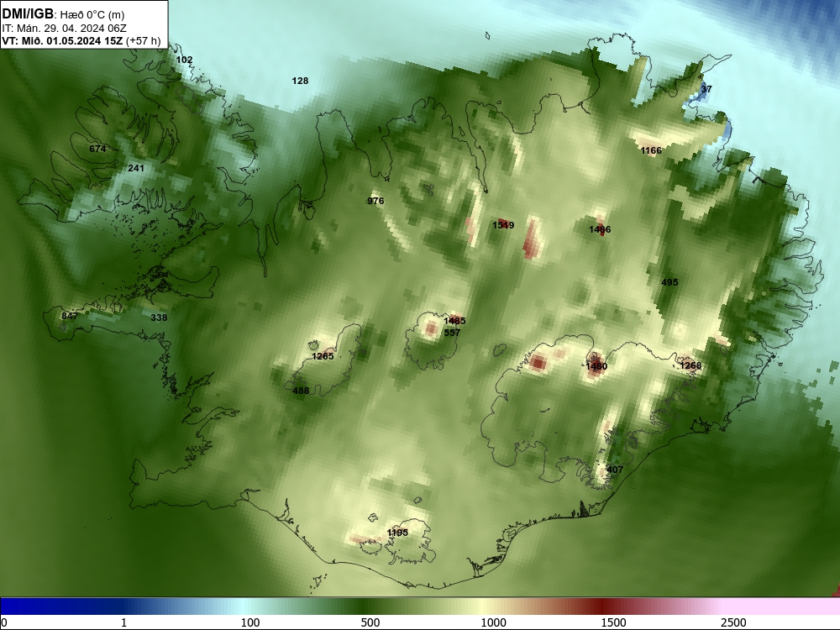The image size is (840, 630).
Task: Click the 128 label over the sea
Action: [x=300, y=81]
